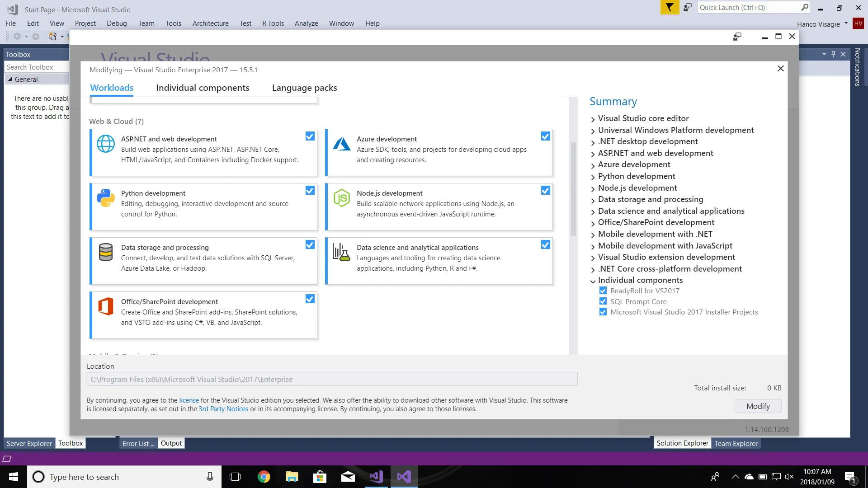Uncheck the Azure development workload checkbox
This screenshot has width=868, height=488.
click(x=546, y=136)
